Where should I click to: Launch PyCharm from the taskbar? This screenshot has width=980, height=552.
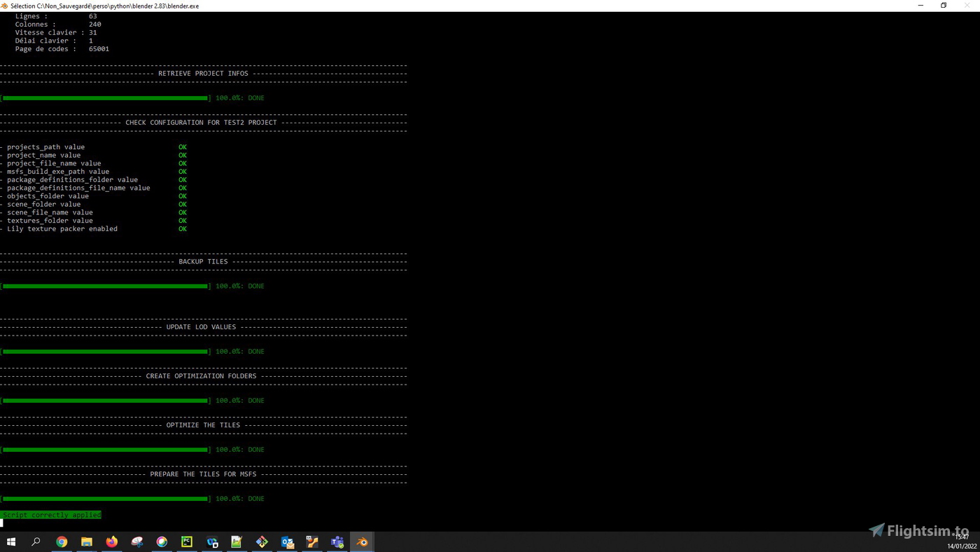coord(187,541)
